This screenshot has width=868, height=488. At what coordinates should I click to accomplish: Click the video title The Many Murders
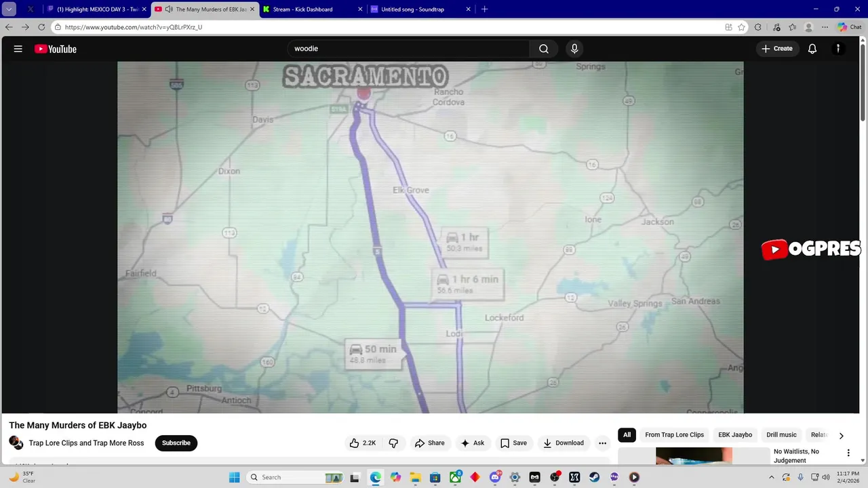point(78,426)
